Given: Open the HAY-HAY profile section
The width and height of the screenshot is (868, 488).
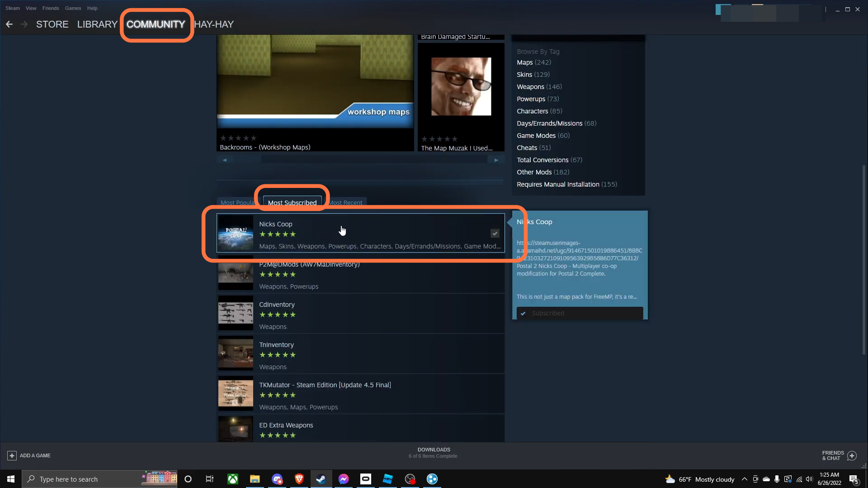Looking at the screenshot, I should (214, 24).
